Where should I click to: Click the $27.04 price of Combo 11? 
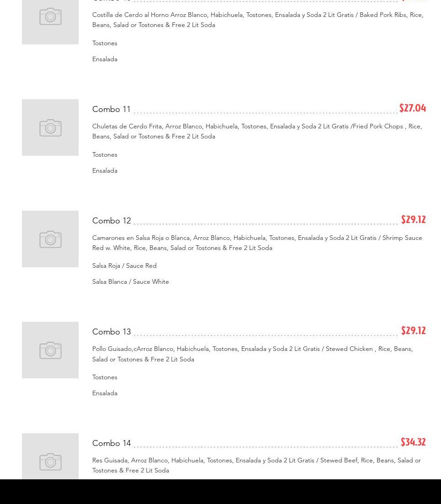412,108
